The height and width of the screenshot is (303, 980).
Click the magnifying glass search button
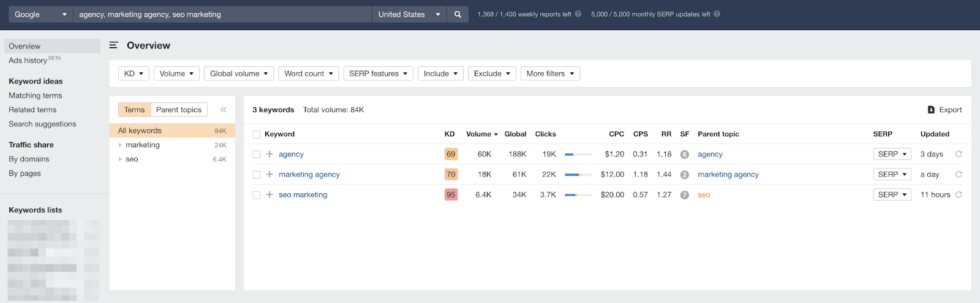coord(458,14)
